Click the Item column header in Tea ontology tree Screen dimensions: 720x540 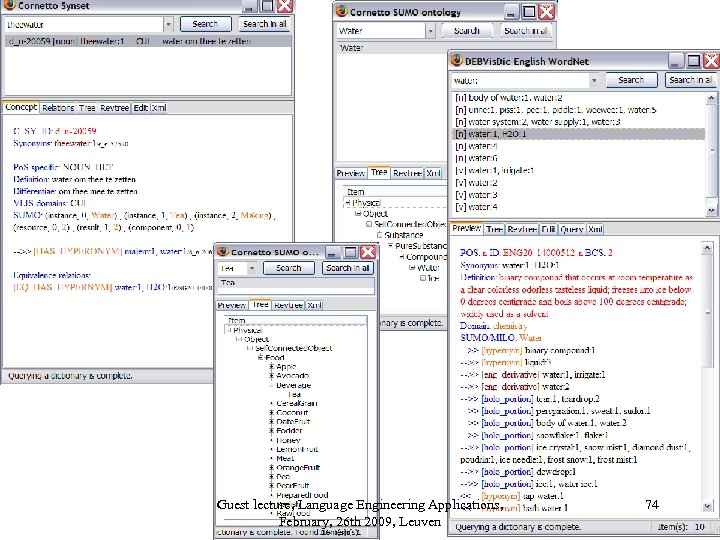tap(296, 320)
